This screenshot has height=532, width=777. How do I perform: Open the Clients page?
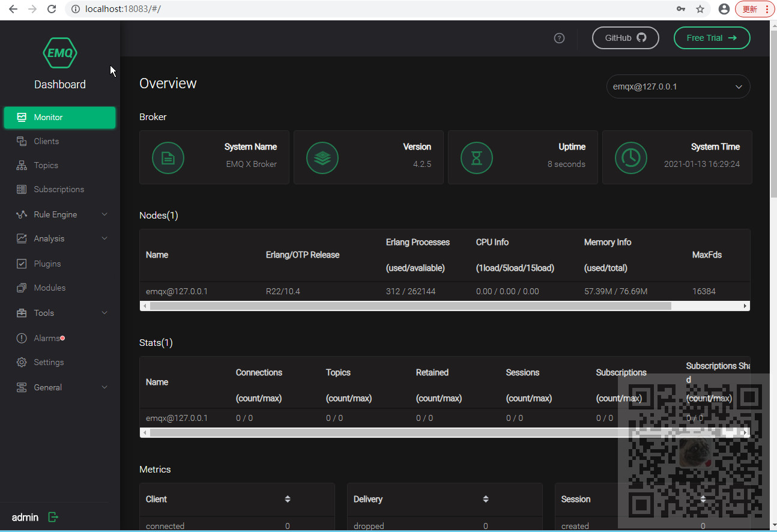point(60,141)
